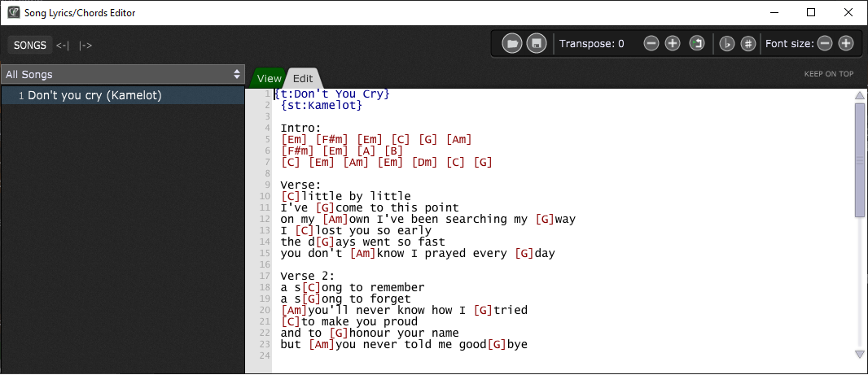Click 'ays went so fast' lyric
Screen dimensions: 868x375
390,242
